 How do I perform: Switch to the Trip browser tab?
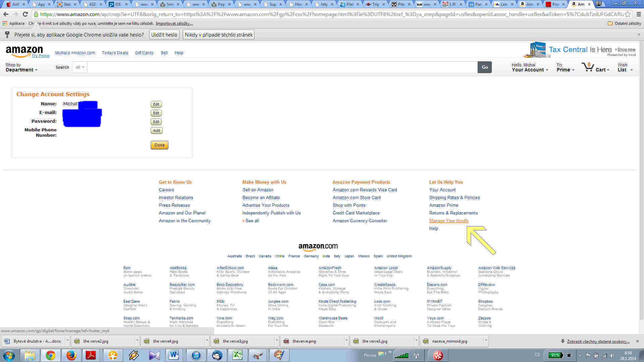pos(375,4)
